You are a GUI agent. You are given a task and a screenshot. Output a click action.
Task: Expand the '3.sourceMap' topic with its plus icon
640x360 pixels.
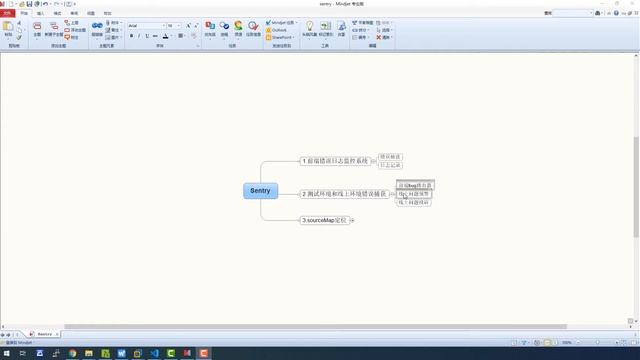pyautogui.click(x=352, y=220)
